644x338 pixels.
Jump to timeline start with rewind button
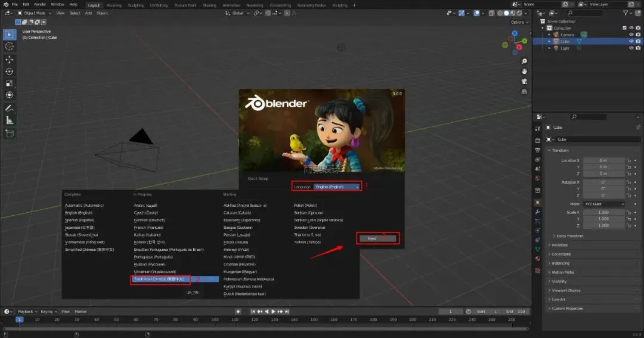pos(253,312)
